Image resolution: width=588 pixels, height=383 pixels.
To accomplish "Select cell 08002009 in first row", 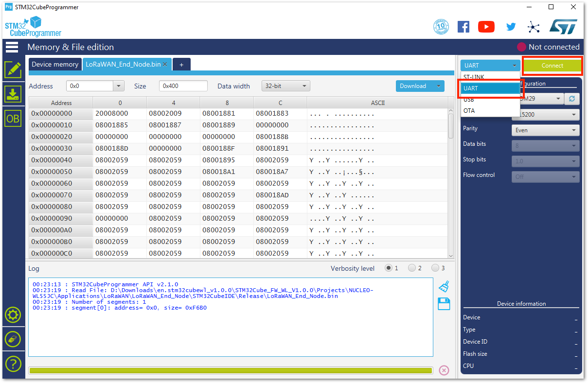I will point(173,113).
